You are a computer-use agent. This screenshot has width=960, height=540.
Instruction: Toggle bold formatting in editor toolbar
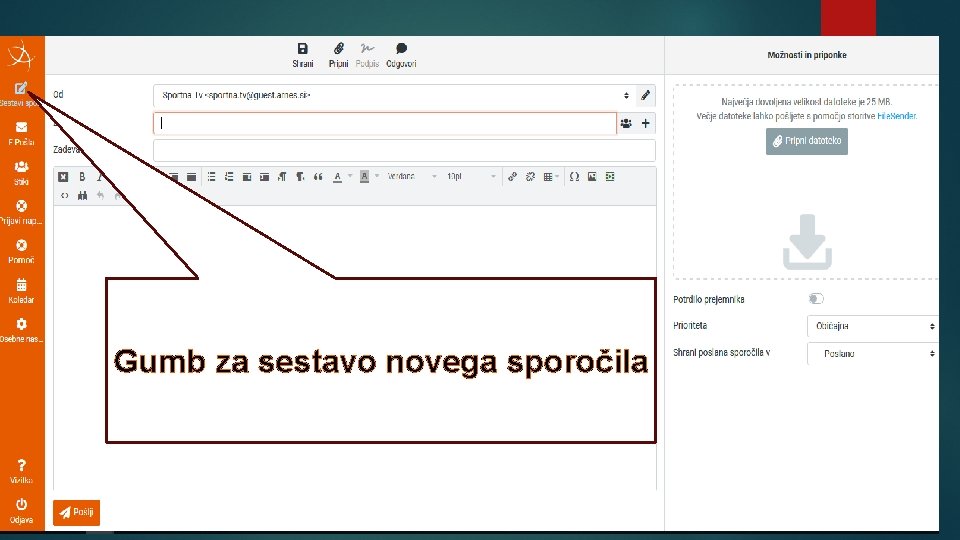[x=82, y=177]
